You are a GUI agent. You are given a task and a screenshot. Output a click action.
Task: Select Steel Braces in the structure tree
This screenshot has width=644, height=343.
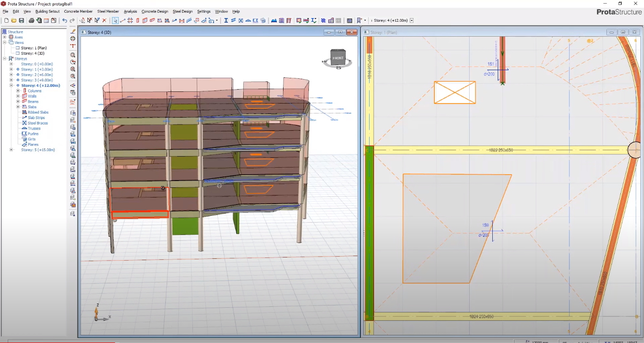click(37, 123)
